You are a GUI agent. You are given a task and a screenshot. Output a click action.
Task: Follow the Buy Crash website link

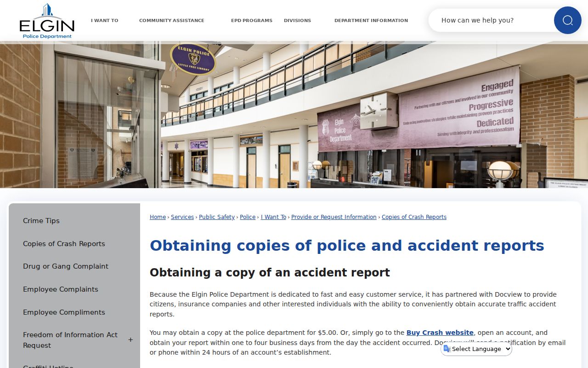440,333
